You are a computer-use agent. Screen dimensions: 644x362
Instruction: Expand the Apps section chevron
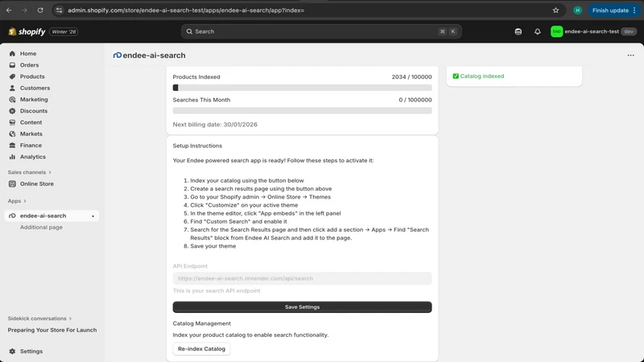coord(25,201)
